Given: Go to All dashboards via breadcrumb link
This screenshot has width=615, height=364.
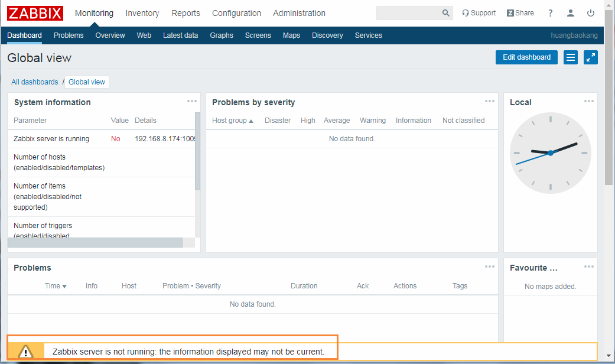Looking at the screenshot, I should [x=34, y=82].
